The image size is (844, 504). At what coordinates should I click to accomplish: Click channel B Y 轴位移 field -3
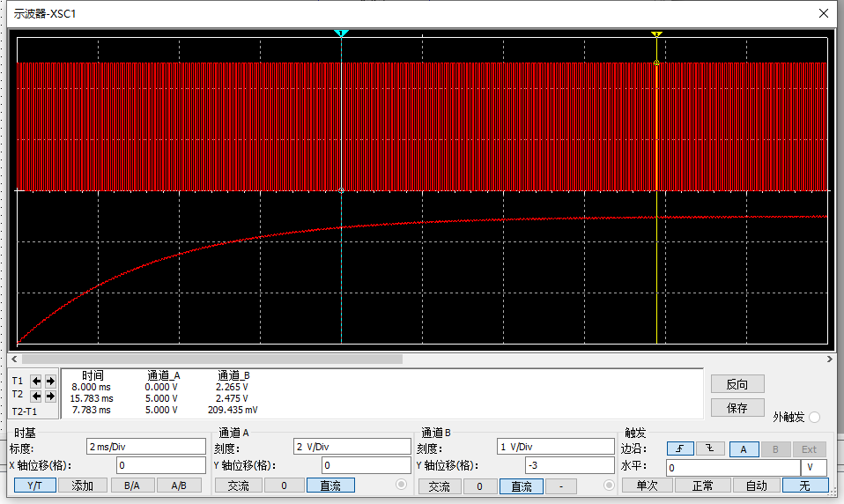tap(569, 465)
